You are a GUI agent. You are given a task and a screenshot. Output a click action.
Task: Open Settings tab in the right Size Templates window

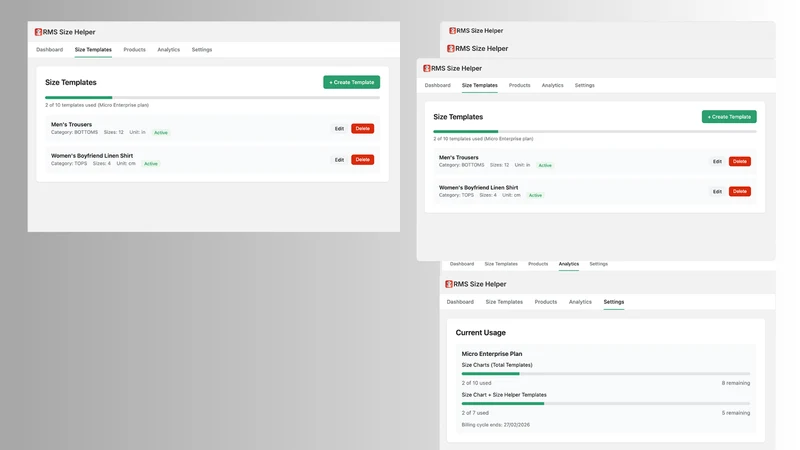(585, 85)
